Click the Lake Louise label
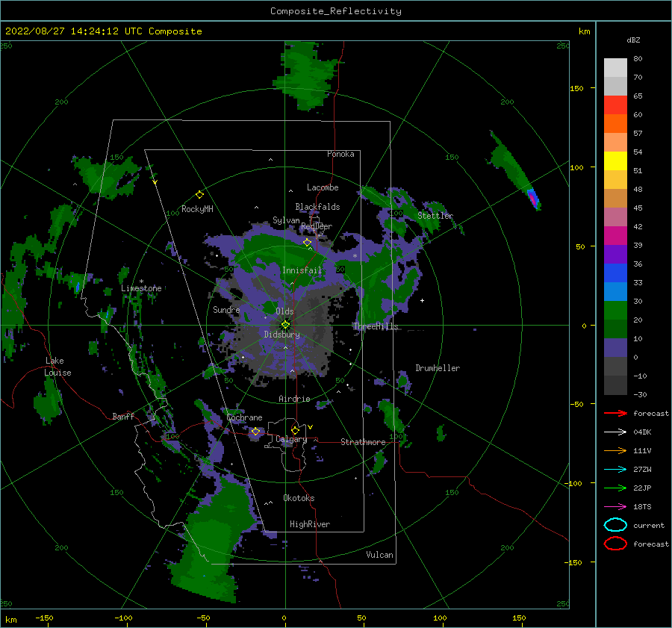 57,367
